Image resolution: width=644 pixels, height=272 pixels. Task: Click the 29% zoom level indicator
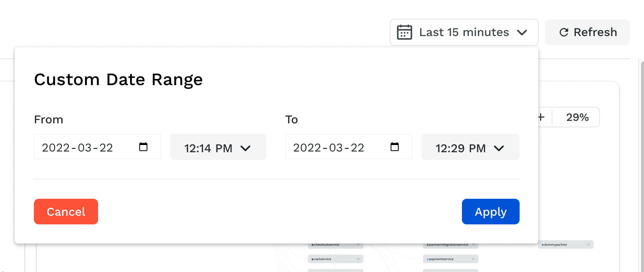click(577, 117)
